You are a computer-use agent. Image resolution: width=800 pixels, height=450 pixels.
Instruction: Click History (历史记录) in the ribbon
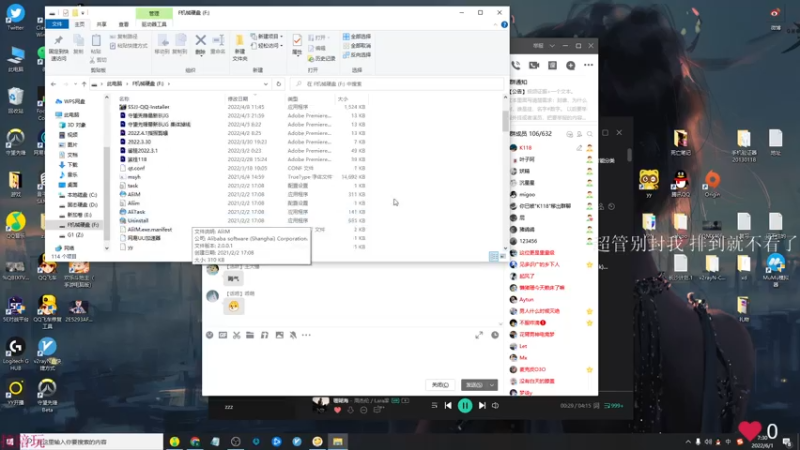(x=321, y=59)
